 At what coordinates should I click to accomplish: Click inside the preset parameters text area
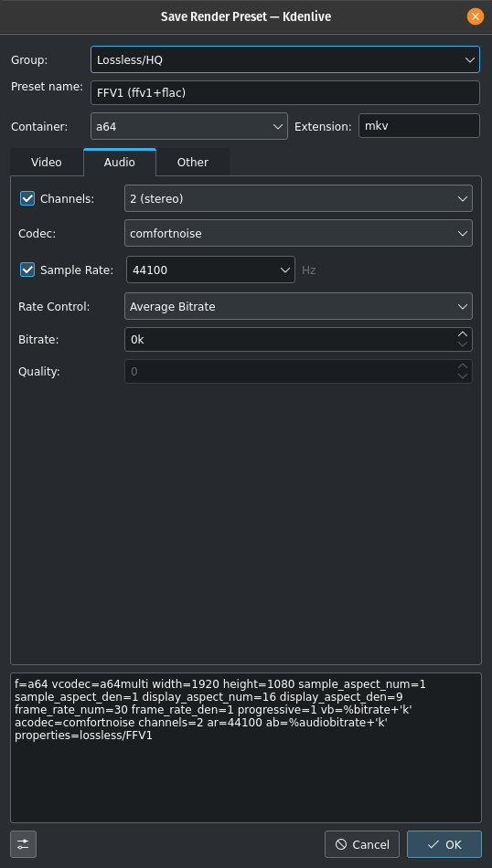[x=246, y=747]
